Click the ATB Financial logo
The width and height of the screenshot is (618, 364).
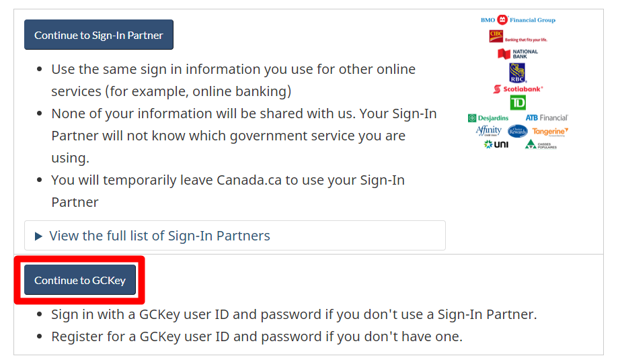546,118
